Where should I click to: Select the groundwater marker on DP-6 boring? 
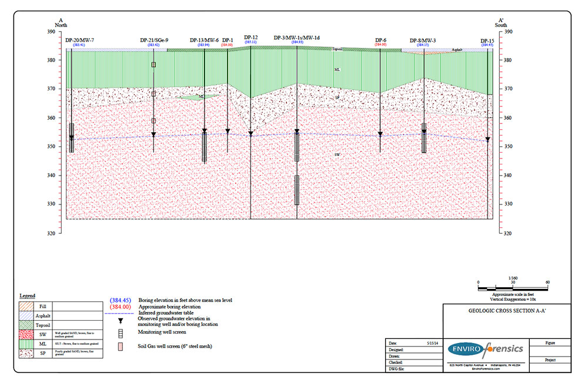coord(380,134)
